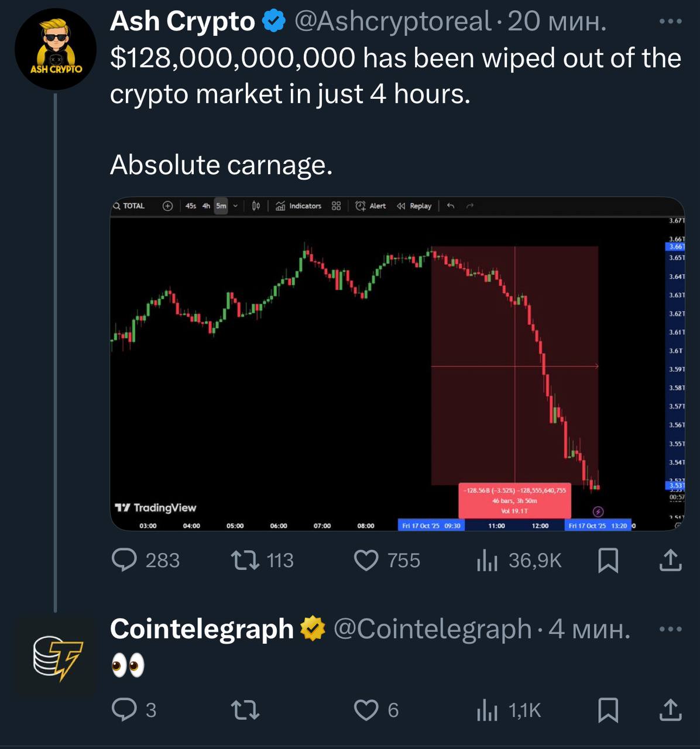Share the Cointelegraph reply

coord(670,710)
